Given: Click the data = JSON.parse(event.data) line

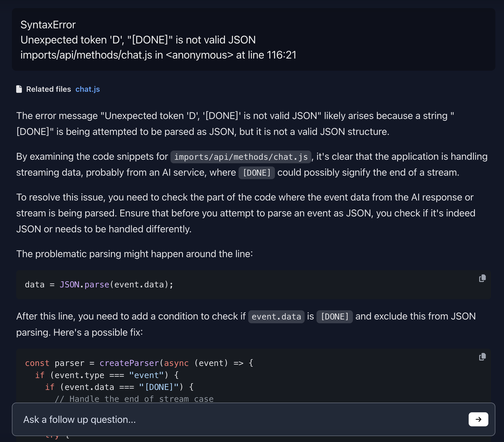Looking at the screenshot, I should tap(99, 285).
